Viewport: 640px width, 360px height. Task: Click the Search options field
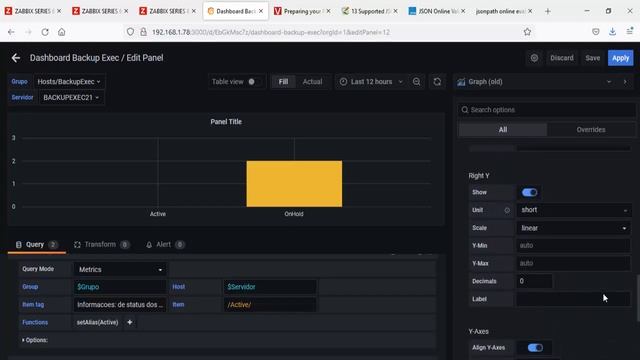point(547,110)
